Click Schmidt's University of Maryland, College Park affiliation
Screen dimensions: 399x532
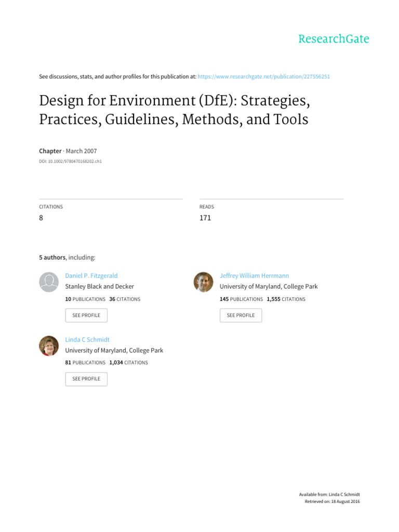pos(114,351)
